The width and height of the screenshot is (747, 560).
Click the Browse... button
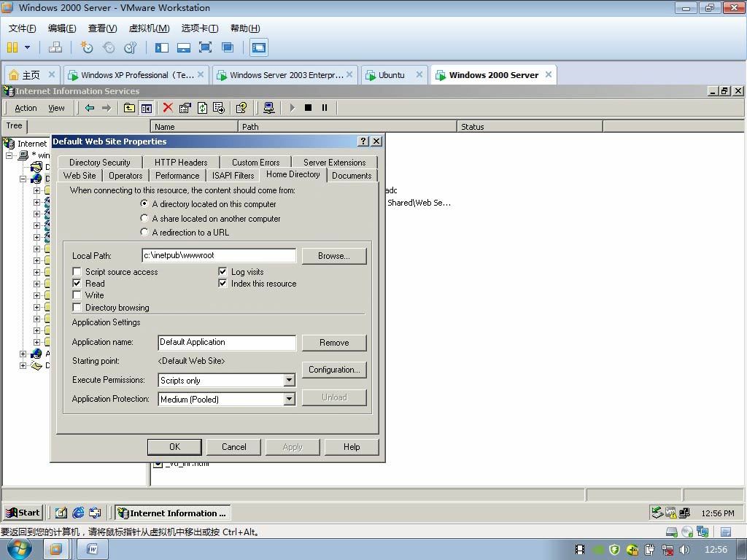[334, 256]
